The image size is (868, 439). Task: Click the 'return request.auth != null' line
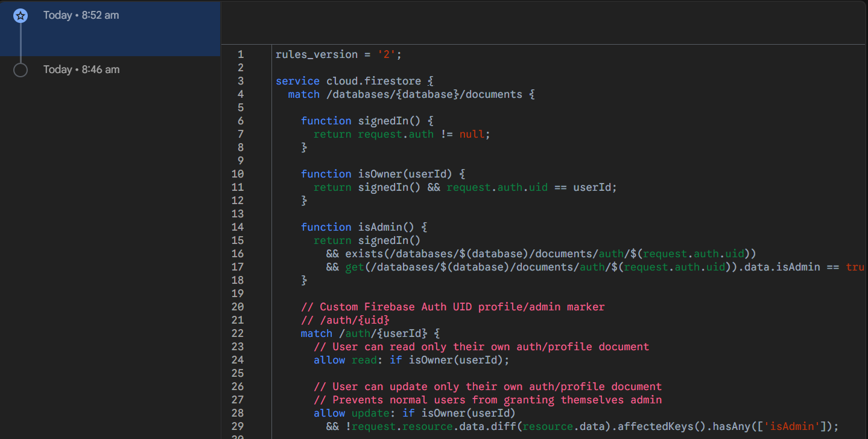(402, 134)
